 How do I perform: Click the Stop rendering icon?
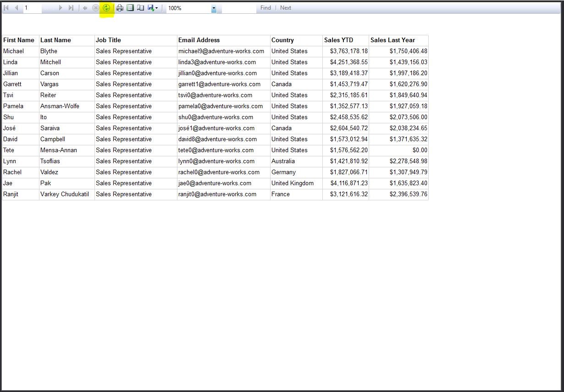pos(95,8)
